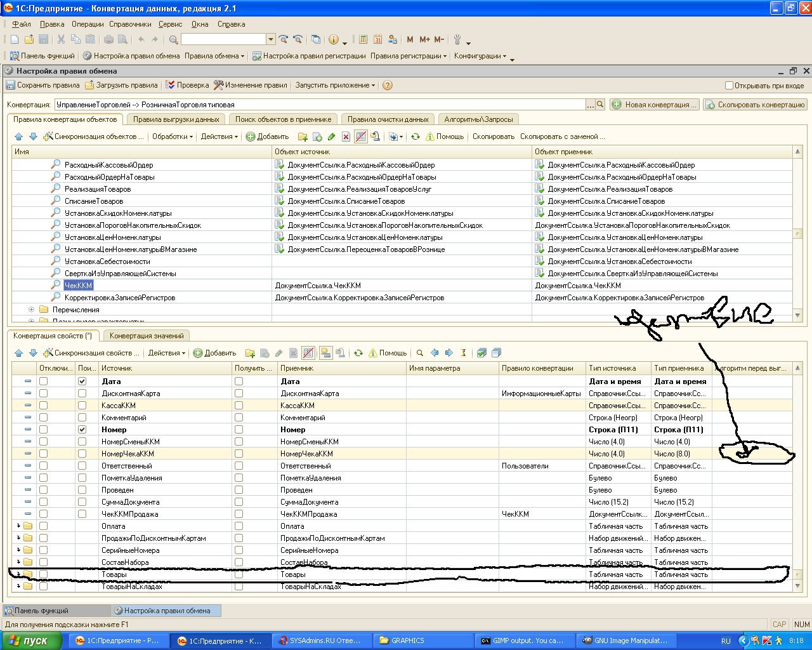This screenshot has width=812, height=650.
Task: Click the calculator icon in main toolbar
Action: click(363, 39)
